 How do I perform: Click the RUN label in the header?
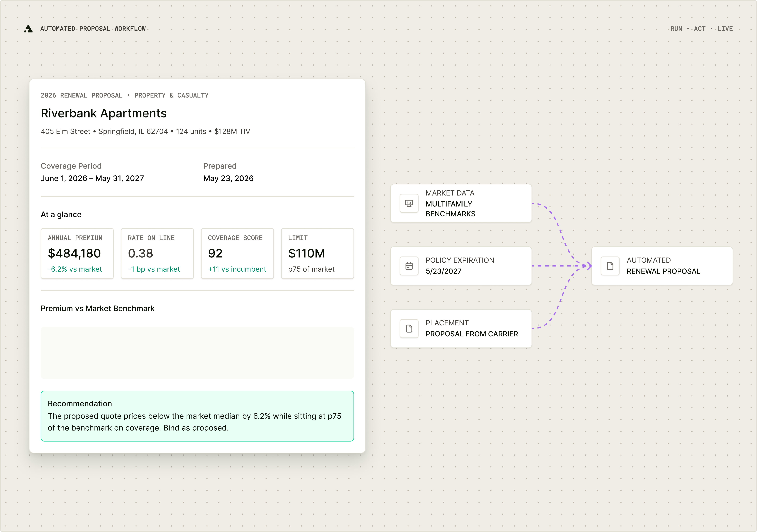[x=676, y=29]
